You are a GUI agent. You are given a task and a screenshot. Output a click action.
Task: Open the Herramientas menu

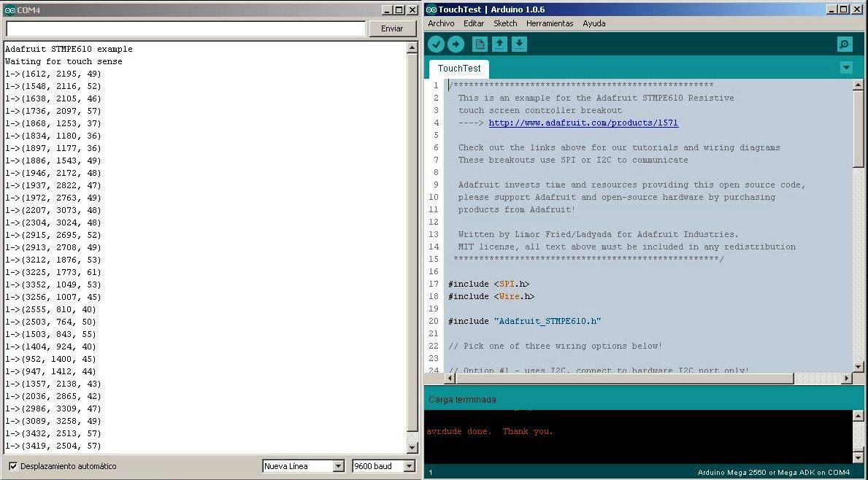click(x=550, y=23)
